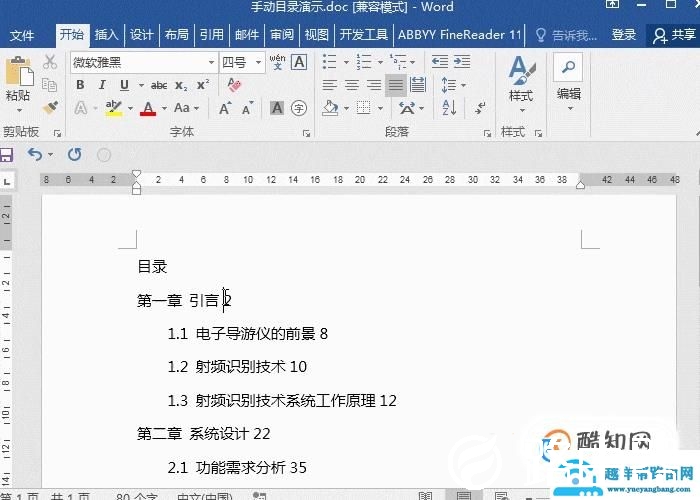Open Paragraph dialog launcher
Viewport: 700px width, 500px height.
[x=487, y=133]
